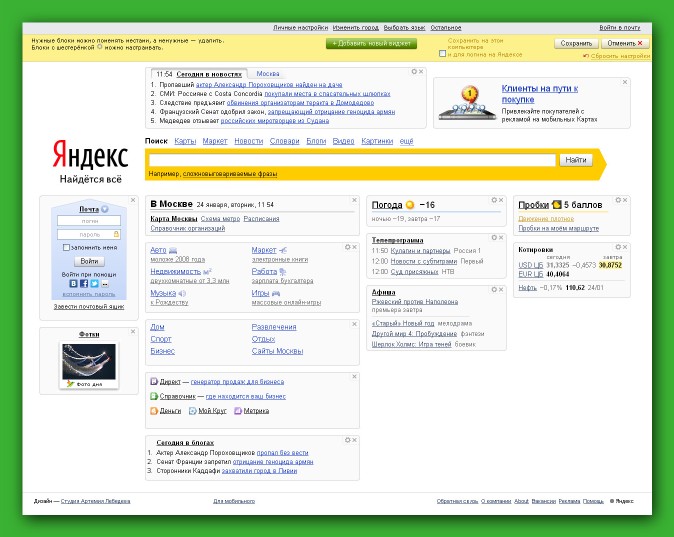
Task: Click 'Сбросить настройки' link
Action: tap(620, 56)
